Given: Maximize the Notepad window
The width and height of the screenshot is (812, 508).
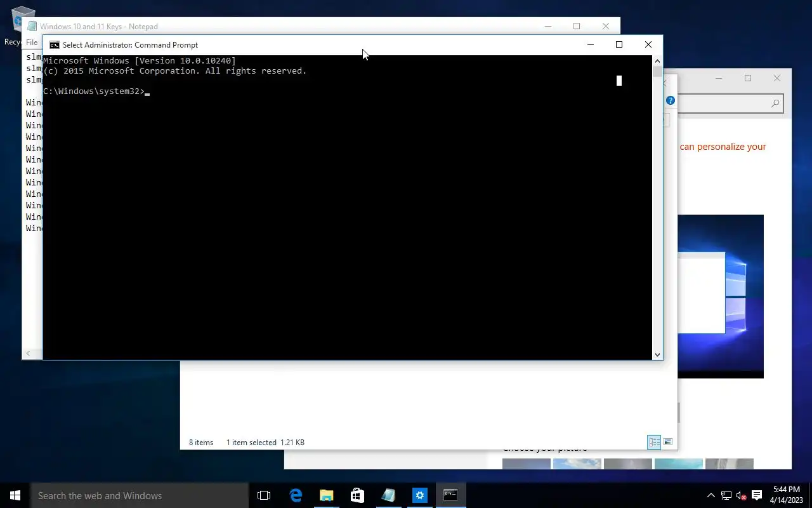Looking at the screenshot, I should (577, 26).
